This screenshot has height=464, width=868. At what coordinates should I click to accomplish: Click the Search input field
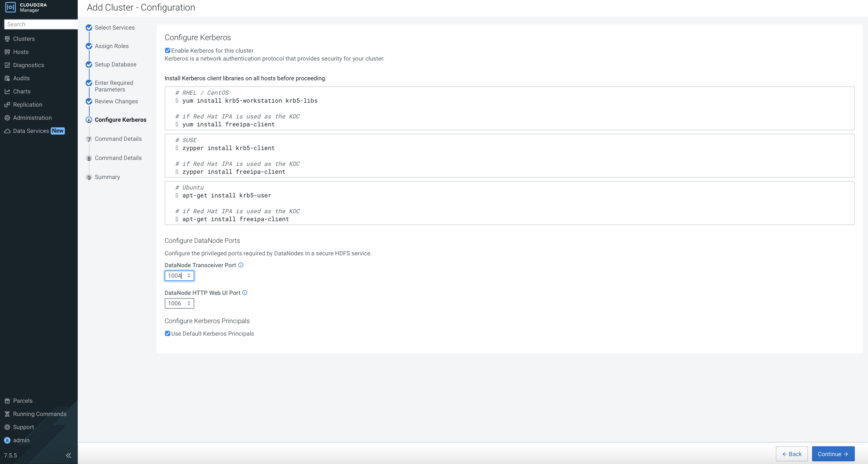(41, 24)
